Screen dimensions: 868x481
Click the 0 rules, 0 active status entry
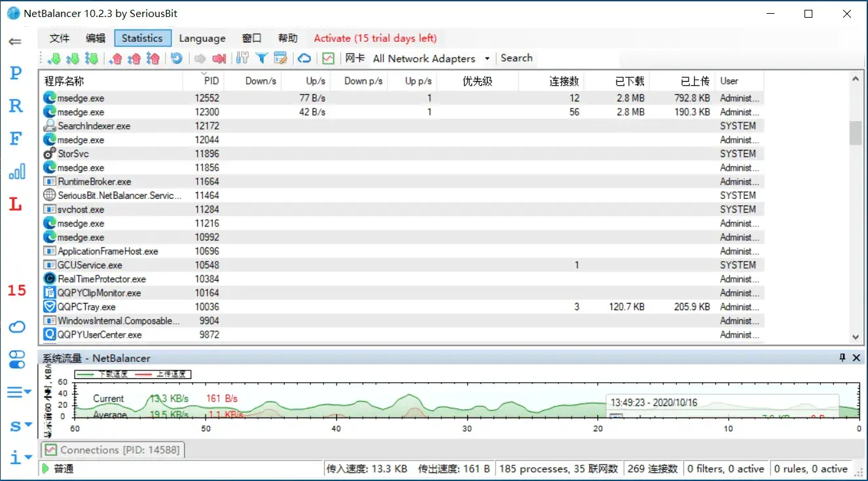[811, 469]
